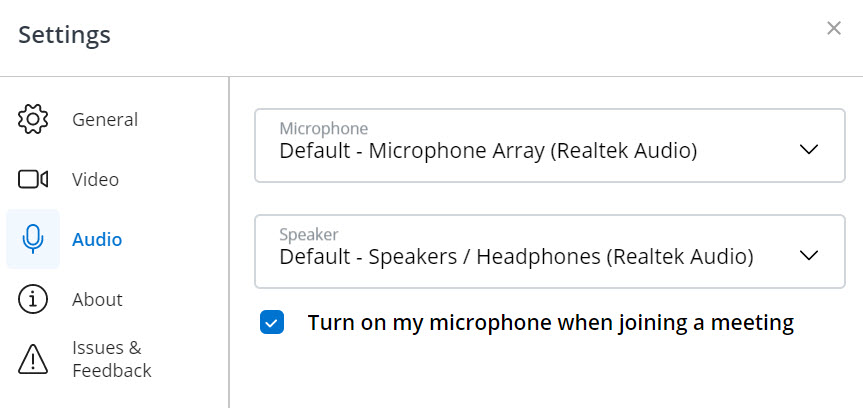Click the Video camera icon
The width and height of the screenshot is (863, 408).
(x=33, y=179)
